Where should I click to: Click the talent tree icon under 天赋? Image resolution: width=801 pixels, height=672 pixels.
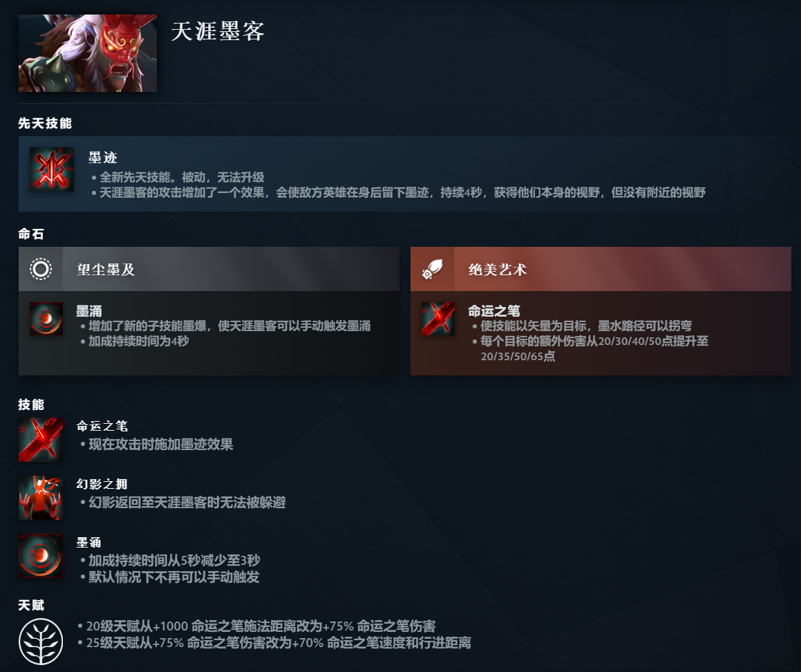(41, 642)
